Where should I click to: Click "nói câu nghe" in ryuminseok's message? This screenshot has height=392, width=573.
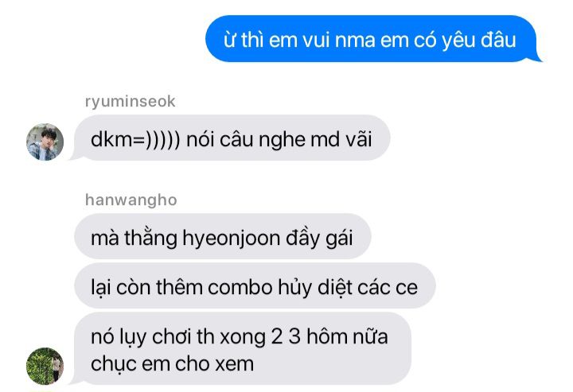click(245, 140)
